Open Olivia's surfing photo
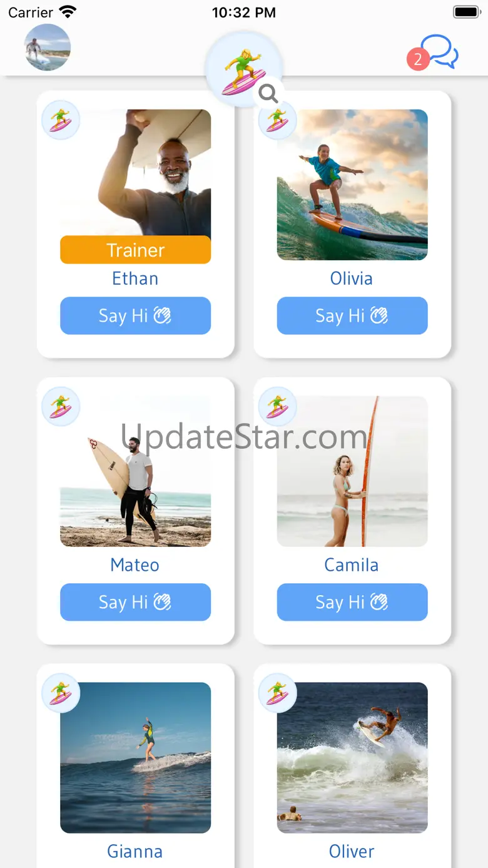Viewport: 488px width, 868px height. (x=352, y=185)
